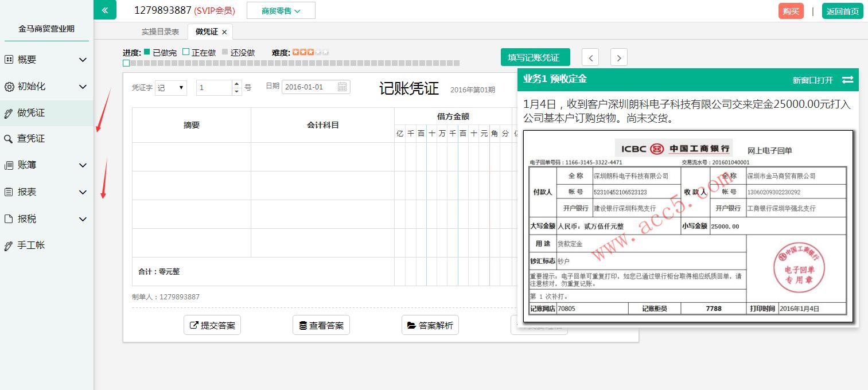Collapse the sidebar with the « icon
This screenshot has width=868, height=390.
105,10
